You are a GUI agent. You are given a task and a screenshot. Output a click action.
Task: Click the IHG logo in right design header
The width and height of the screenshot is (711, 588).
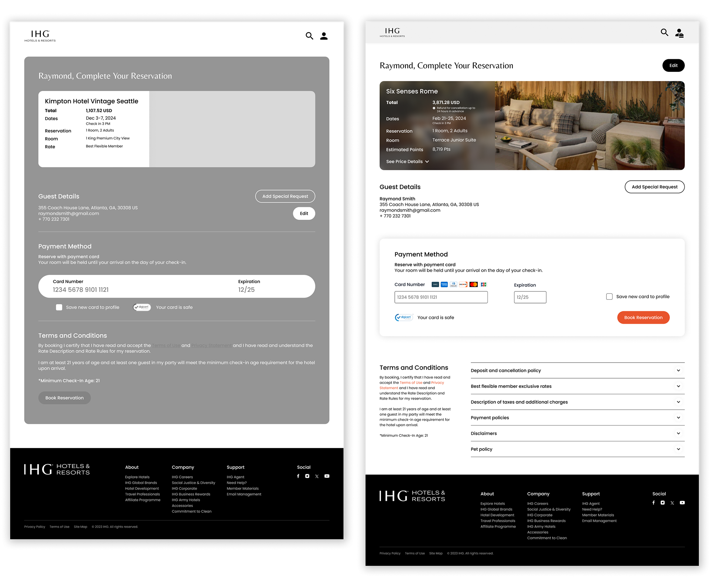[x=392, y=33]
